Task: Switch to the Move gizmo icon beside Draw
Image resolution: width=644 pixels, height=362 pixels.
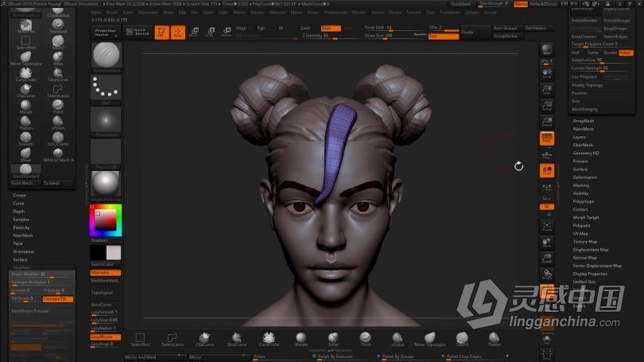Action: [x=195, y=32]
